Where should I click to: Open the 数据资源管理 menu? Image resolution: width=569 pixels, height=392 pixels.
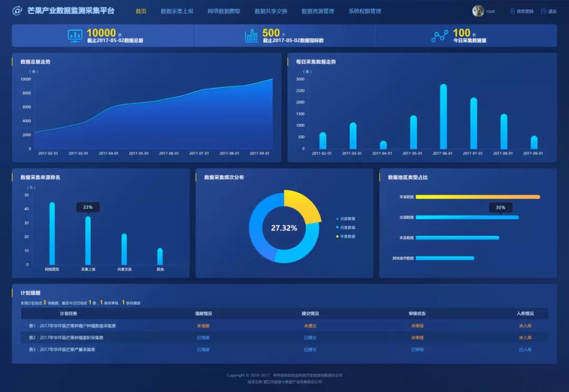tap(318, 11)
